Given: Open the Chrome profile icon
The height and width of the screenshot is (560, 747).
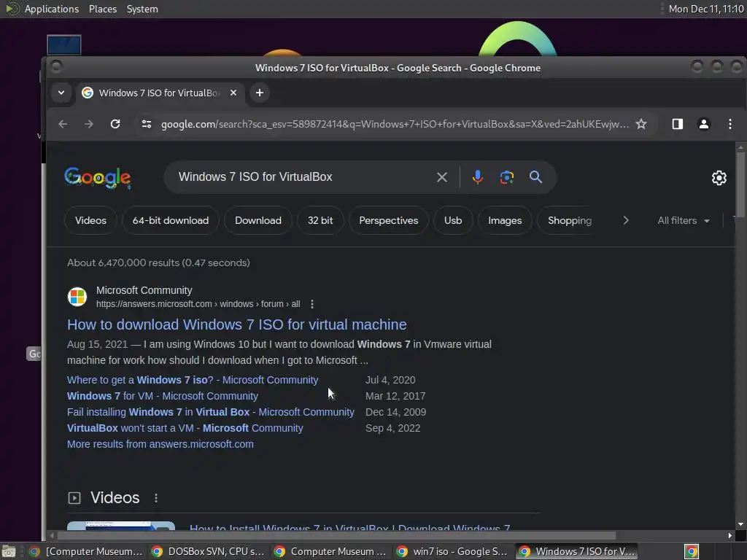Looking at the screenshot, I should 704,124.
